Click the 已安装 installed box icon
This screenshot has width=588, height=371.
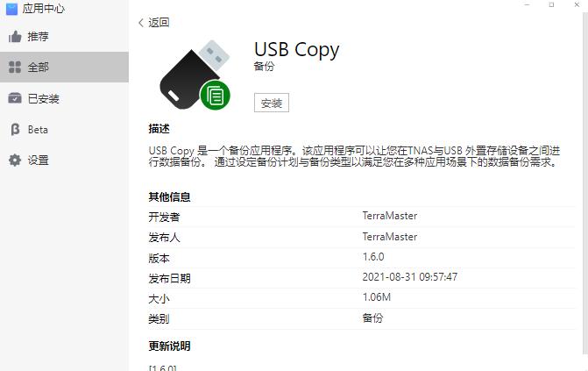[x=15, y=98]
